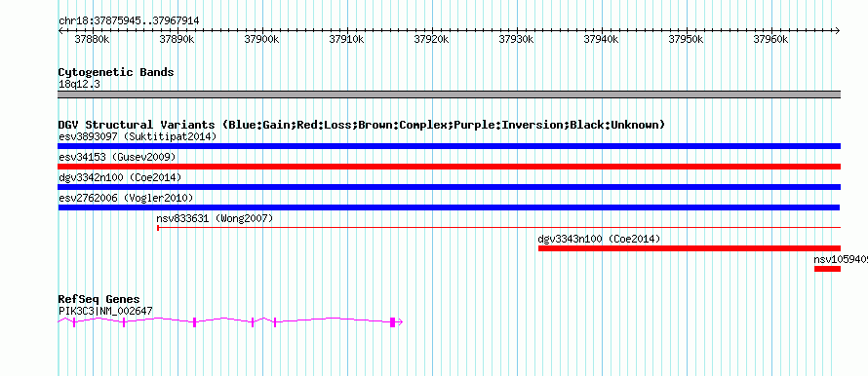
Task: Click the 37940k ruler mark
Action: coord(602,39)
